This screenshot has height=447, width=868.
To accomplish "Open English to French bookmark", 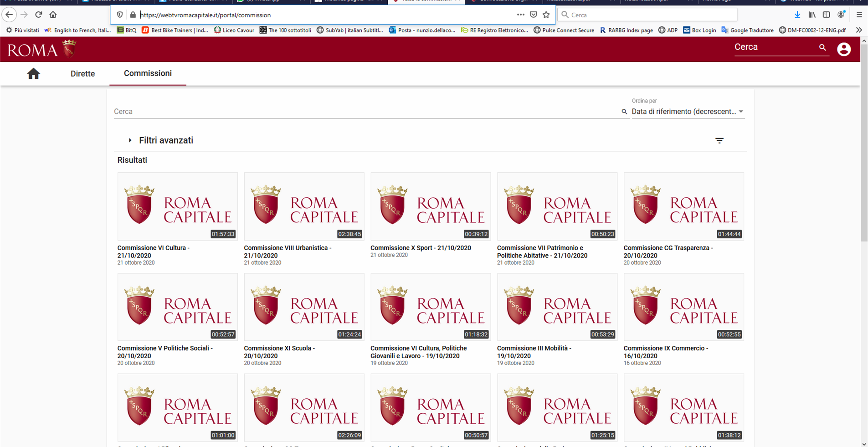I will (x=77, y=30).
